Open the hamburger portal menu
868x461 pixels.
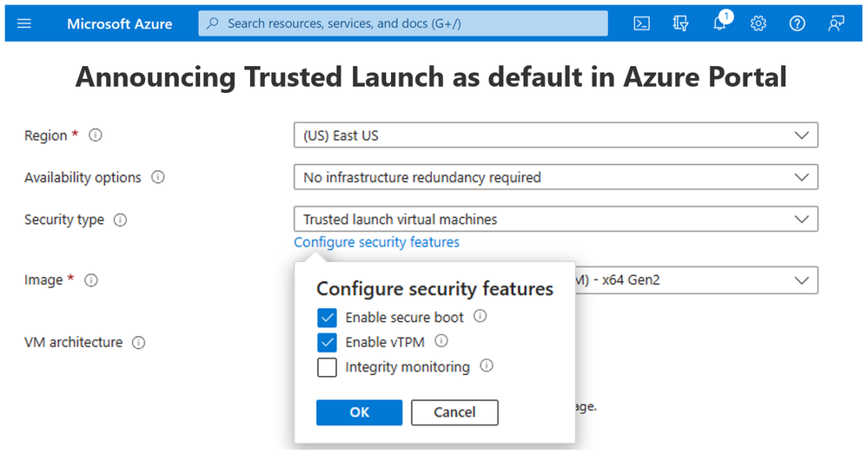24,23
